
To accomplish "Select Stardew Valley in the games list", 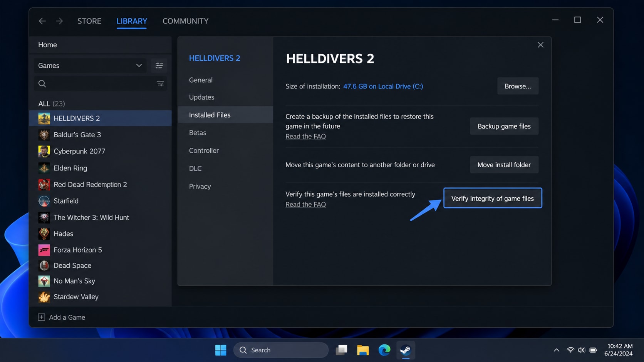I will [x=100, y=297].
